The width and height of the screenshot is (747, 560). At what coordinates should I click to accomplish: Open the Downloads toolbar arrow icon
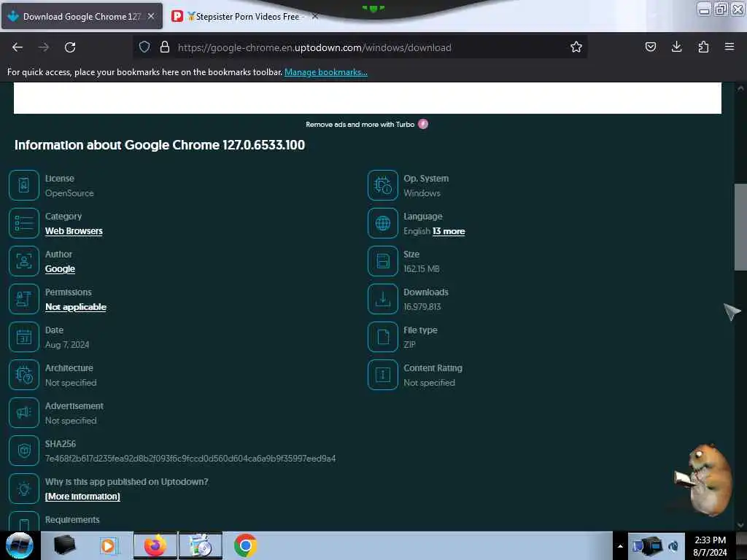676,47
